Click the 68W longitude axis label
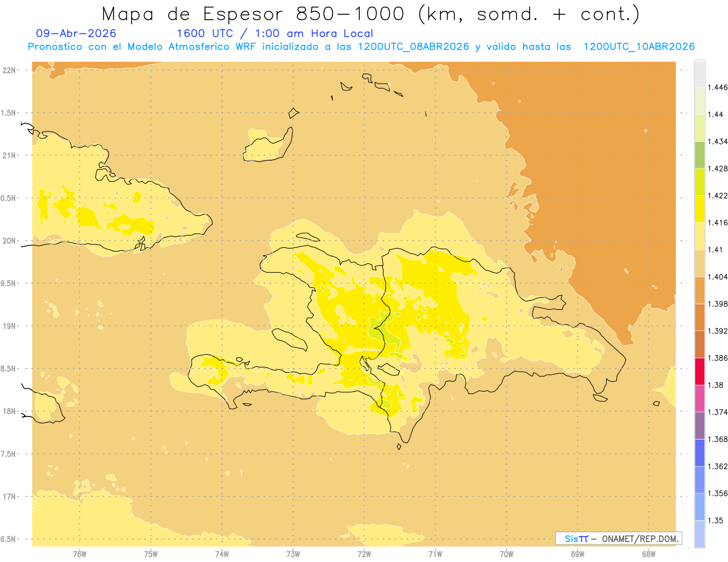 [x=649, y=554]
